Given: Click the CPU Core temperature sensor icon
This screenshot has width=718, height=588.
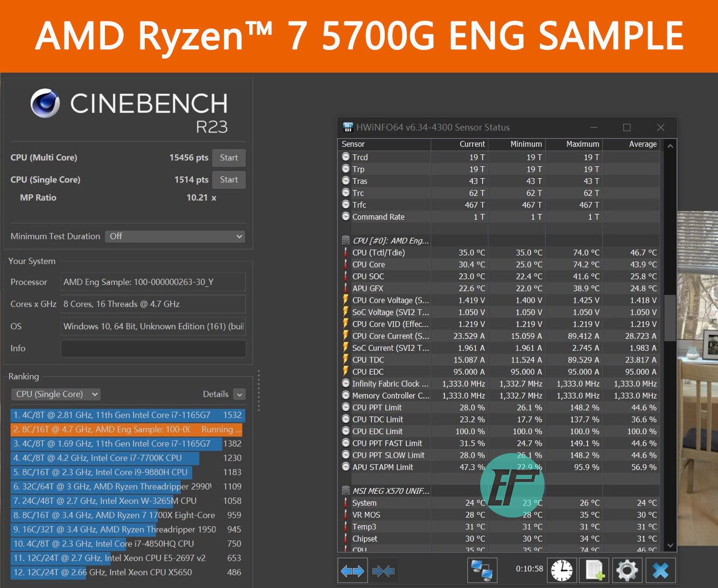Looking at the screenshot, I should pos(346,264).
